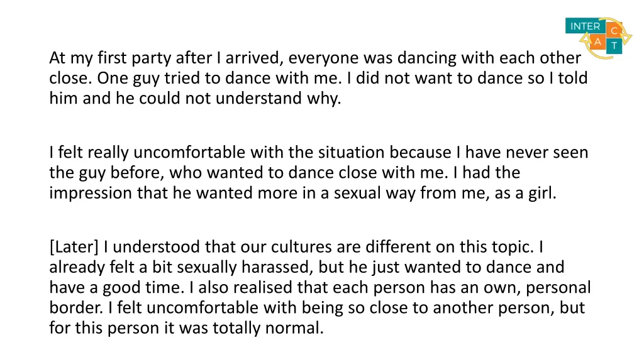The height and width of the screenshot is (362, 644).
Task: Click the teal T square in logo
Action: click(614, 46)
